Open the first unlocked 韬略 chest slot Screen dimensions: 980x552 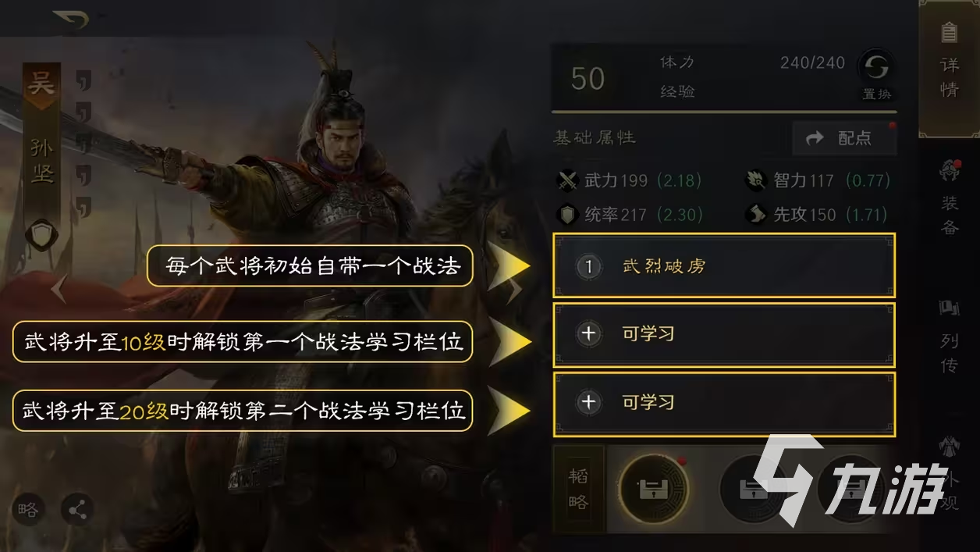[653, 490]
